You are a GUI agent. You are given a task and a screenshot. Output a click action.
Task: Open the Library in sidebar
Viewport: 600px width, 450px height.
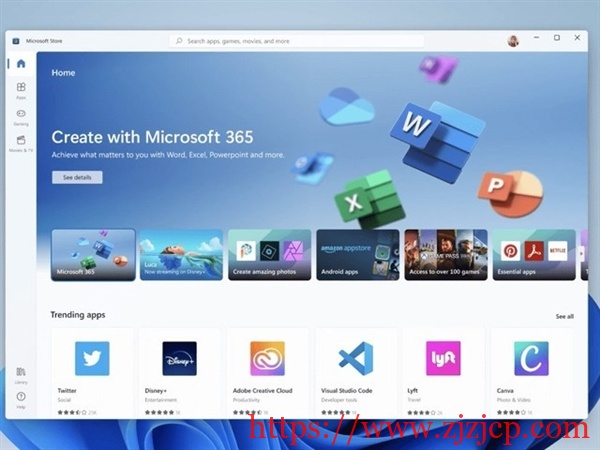pyautogui.click(x=21, y=375)
